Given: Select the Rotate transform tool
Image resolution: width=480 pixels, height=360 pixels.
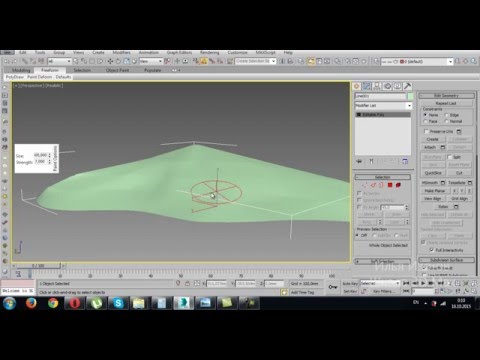Looking at the screenshot, I should pyautogui.click(x=118, y=61).
